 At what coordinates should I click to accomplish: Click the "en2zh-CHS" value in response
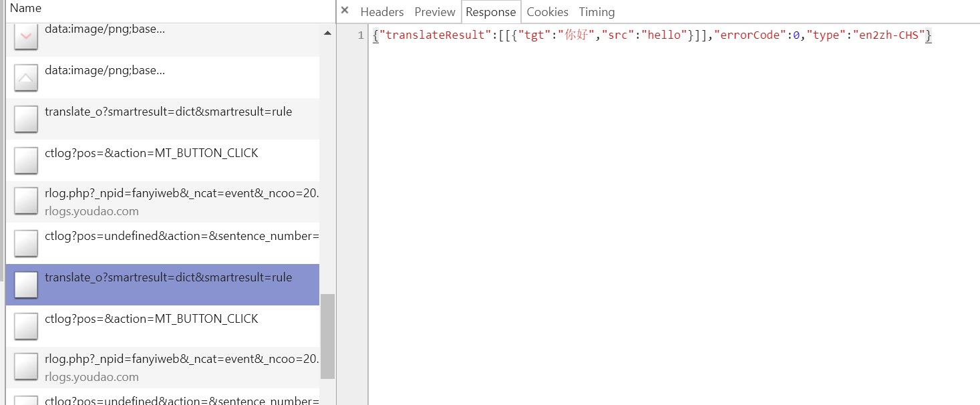tap(888, 35)
